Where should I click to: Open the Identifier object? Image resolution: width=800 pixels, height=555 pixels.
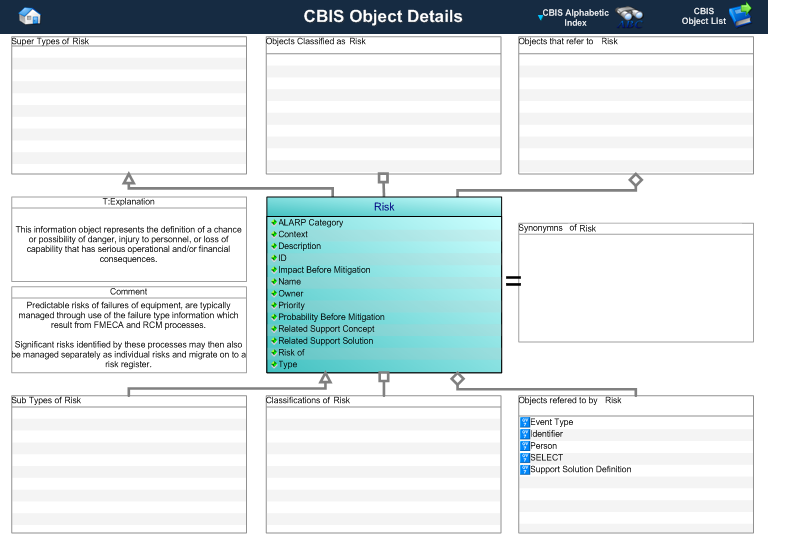coord(546,434)
